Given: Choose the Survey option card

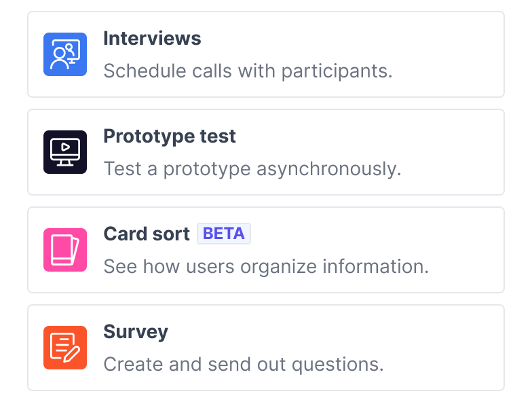Looking at the screenshot, I should [266, 348].
